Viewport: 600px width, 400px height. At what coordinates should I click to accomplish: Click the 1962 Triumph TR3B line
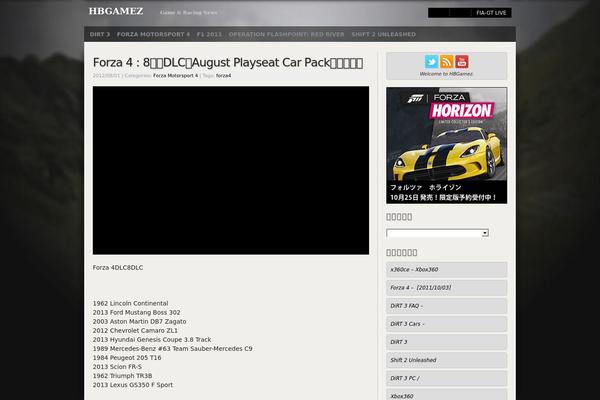[122, 376]
